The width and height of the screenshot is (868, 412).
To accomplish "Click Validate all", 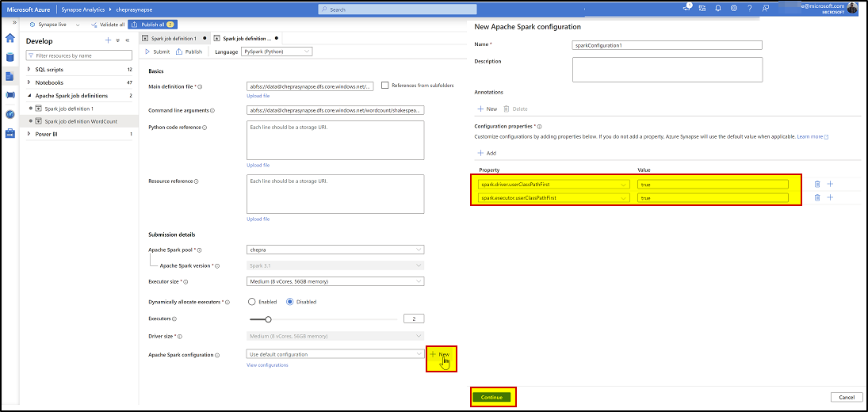I will [x=108, y=25].
